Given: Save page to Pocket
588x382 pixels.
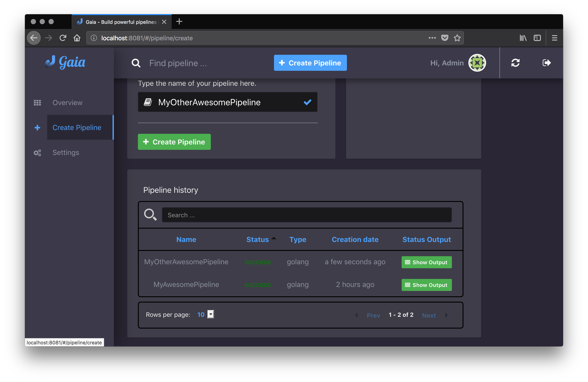Looking at the screenshot, I should [x=445, y=38].
